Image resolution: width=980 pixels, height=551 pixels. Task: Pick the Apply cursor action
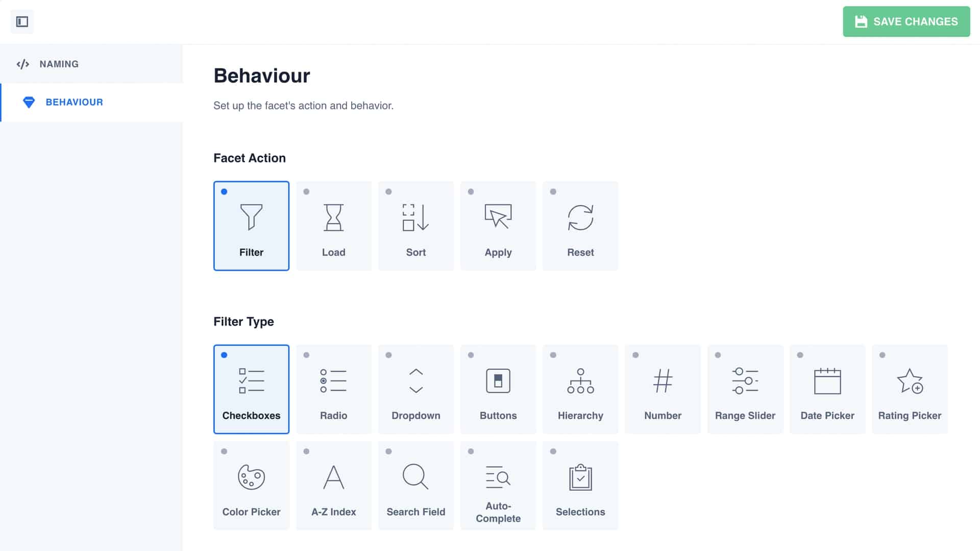[x=498, y=226]
